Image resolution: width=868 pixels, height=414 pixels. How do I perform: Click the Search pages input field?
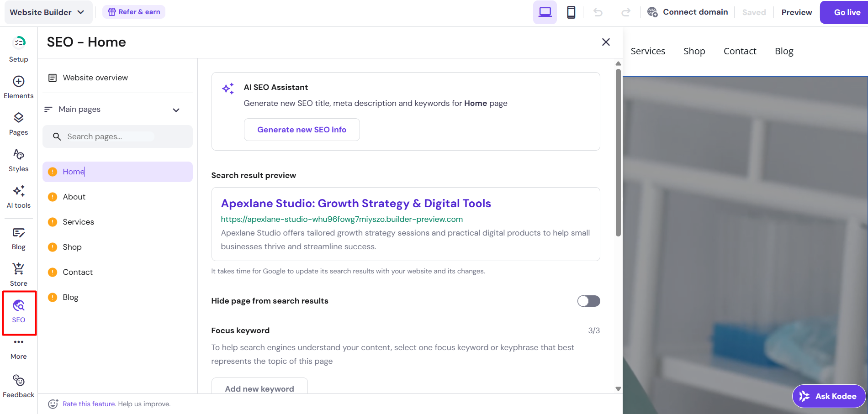[x=117, y=136]
